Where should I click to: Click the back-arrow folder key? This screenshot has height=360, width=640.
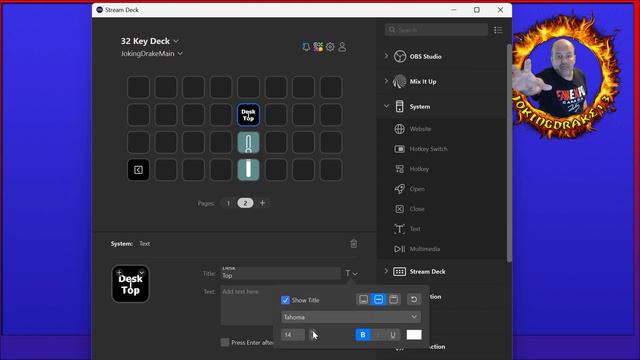(x=138, y=170)
